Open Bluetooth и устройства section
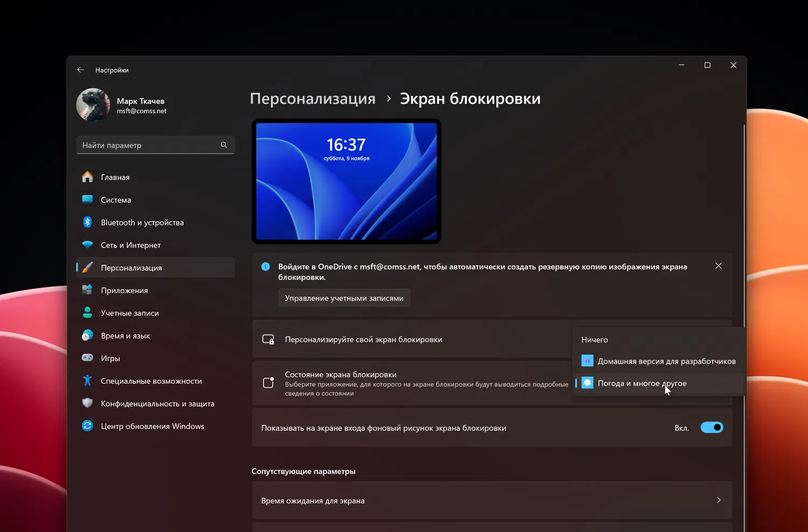808x532 pixels. pos(155,222)
